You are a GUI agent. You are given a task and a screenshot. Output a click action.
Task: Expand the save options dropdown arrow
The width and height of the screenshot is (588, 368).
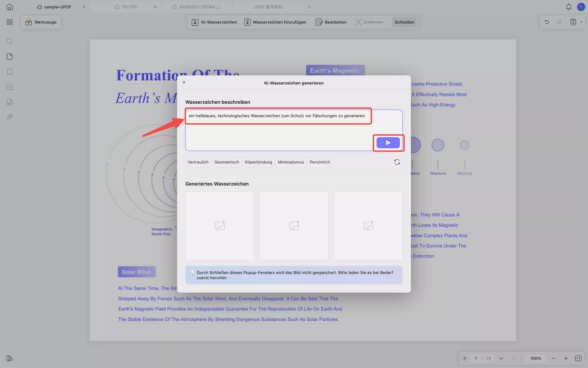click(x=581, y=22)
